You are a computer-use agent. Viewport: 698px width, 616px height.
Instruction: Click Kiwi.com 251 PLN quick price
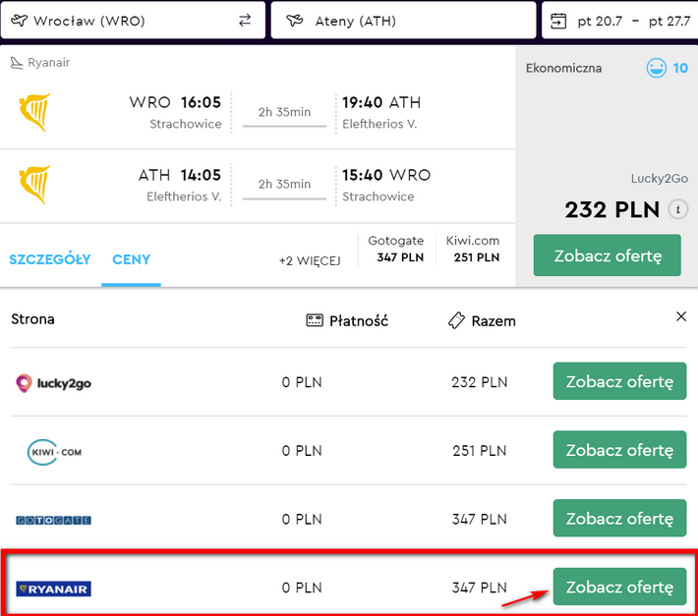473,250
